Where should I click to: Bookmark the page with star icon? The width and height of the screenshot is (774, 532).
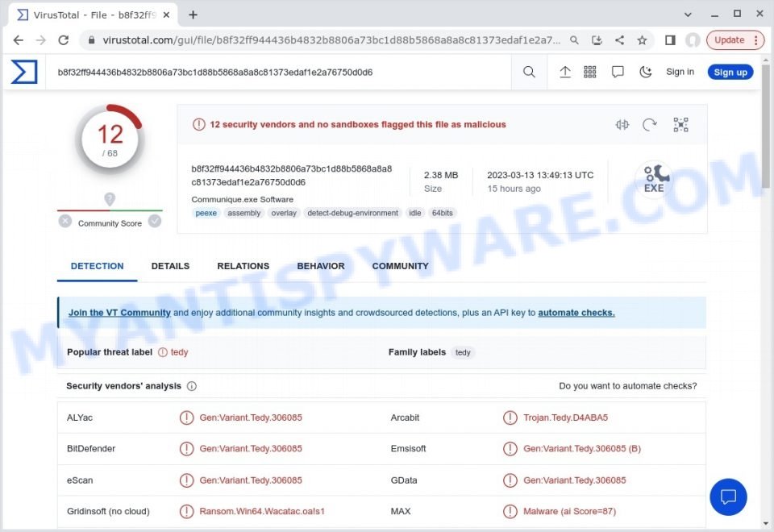coord(642,40)
